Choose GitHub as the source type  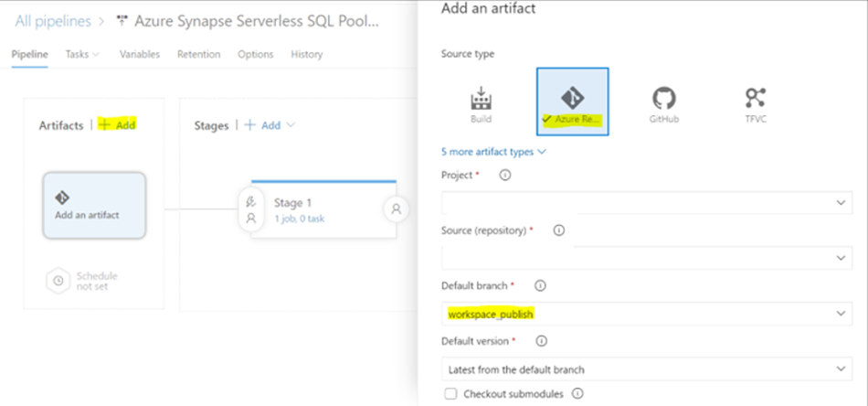663,104
